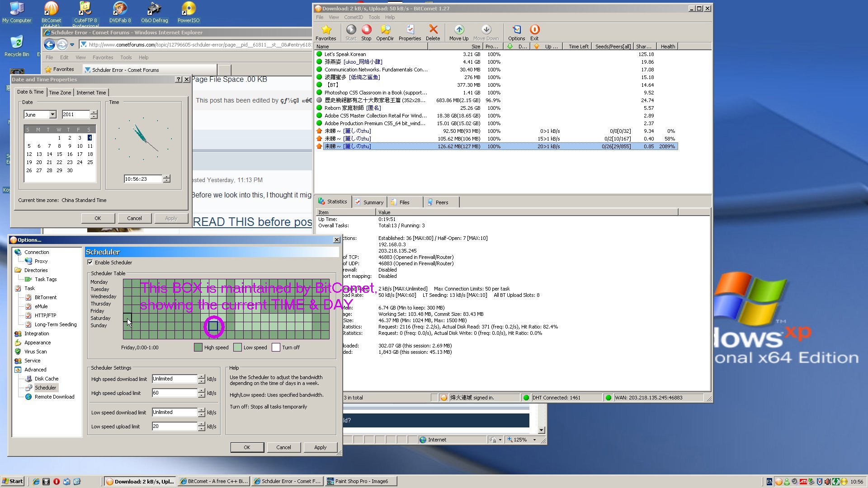Click Apply in the Options dialog
868x488 pixels.
click(321, 447)
